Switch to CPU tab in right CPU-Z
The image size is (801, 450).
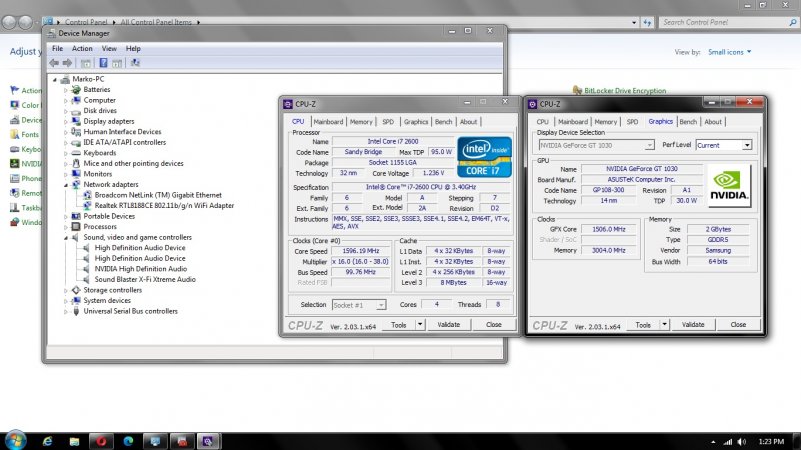point(543,122)
